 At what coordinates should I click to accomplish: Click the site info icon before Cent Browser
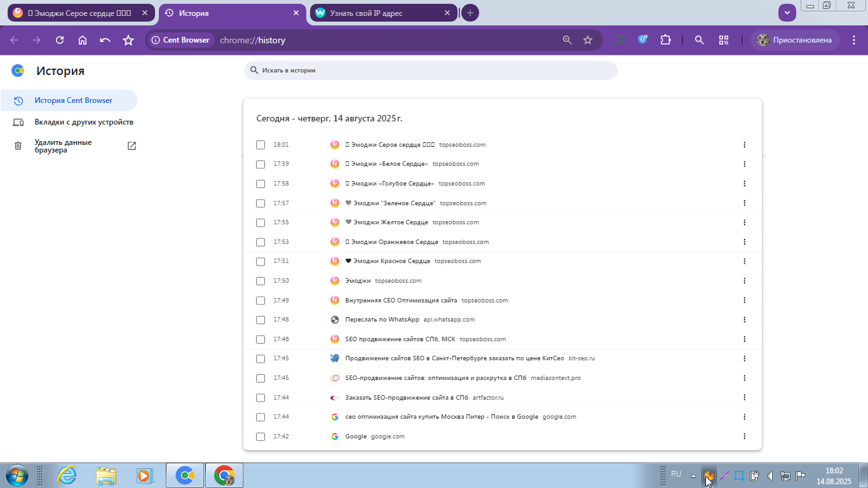click(155, 40)
